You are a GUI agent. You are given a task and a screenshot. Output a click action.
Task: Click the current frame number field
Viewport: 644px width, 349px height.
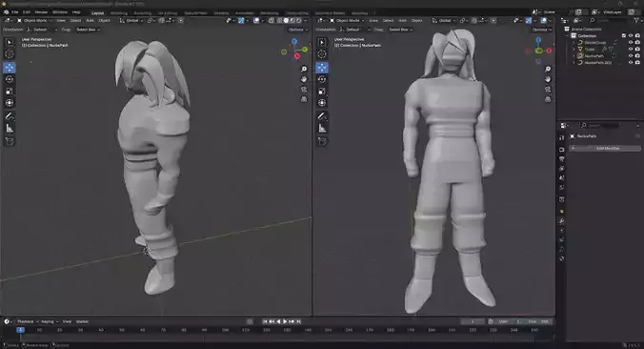coord(473,321)
